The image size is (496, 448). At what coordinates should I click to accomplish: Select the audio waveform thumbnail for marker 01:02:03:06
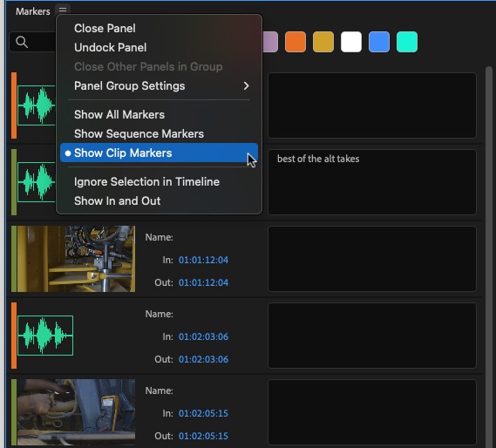click(x=45, y=336)
